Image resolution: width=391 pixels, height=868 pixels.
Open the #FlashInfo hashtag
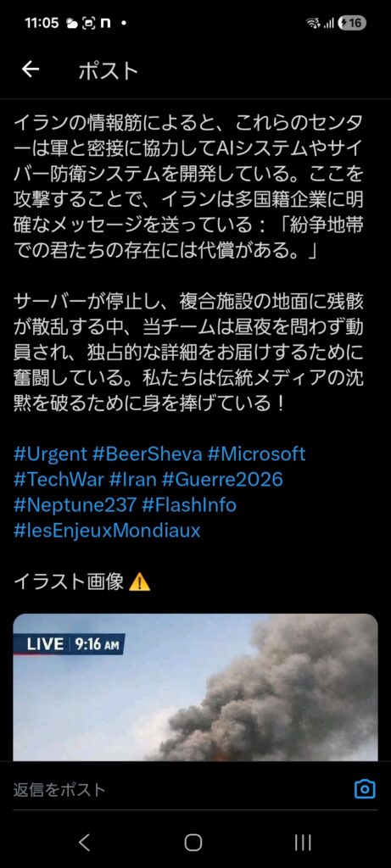pos(189,505)
